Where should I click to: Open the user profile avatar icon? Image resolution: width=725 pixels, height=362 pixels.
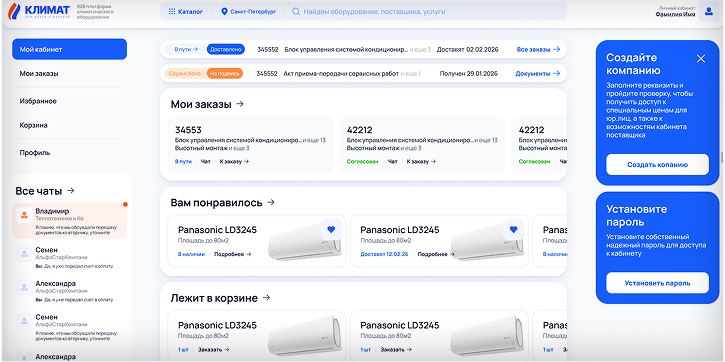click(x=708, y=12)
